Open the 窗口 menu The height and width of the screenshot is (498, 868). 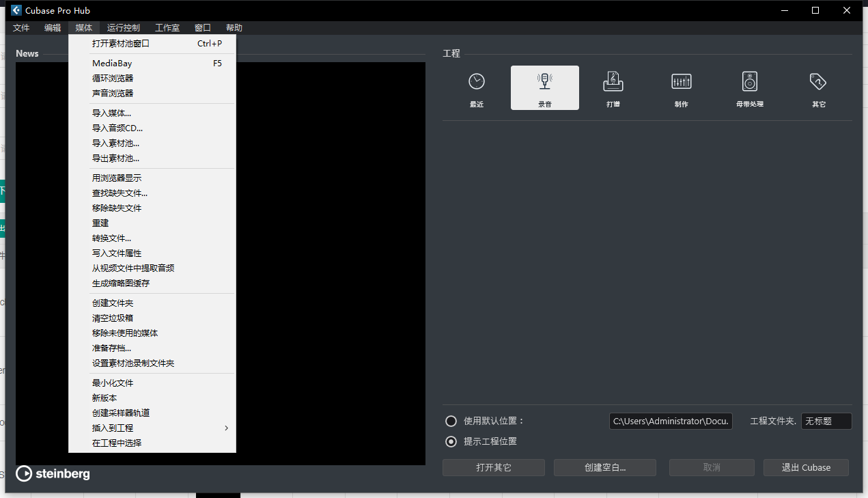point(203,28)
